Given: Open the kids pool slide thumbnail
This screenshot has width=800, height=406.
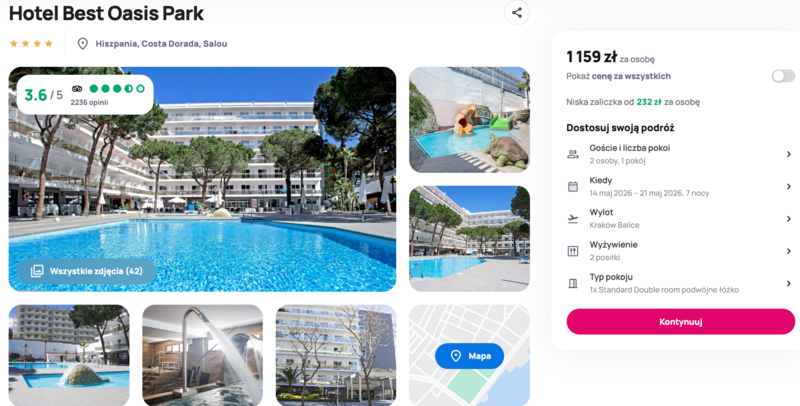Looking at the screenshot, I should click(x=469, y=120).
